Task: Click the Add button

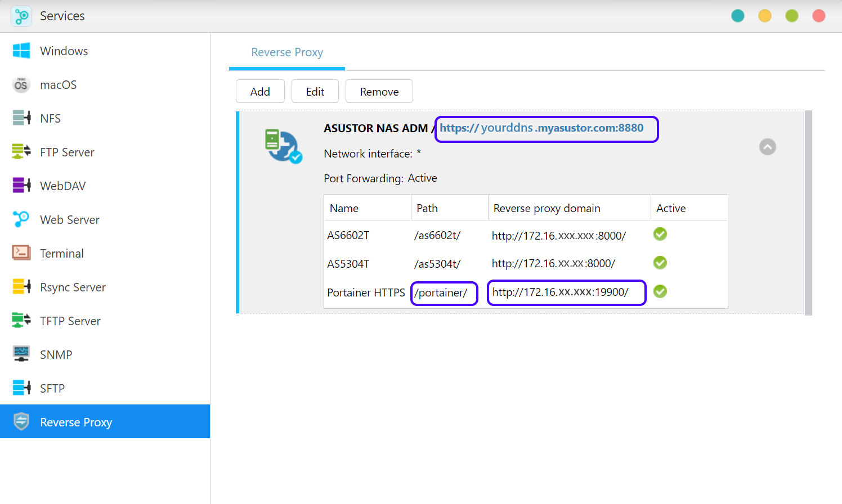Action: [x=260, y=91]
